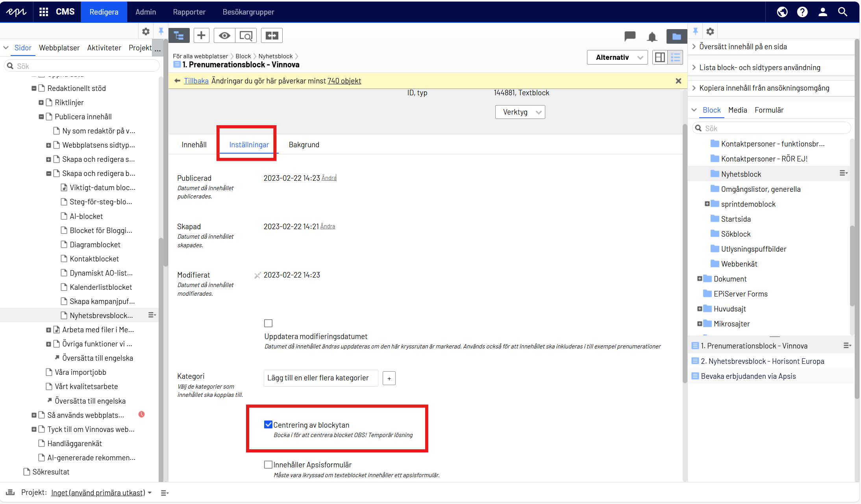Check Uppdatera modifieringsdatumet checkbox
The height and width of the screenshot is (504, 861).
tap(268, 323)
